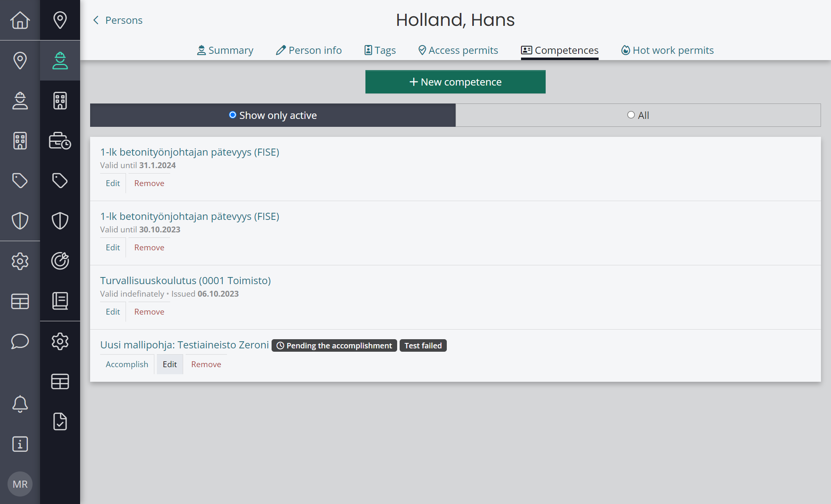
Task: Select the highlighted green worker icon
Action: click(x=60, y=60)
